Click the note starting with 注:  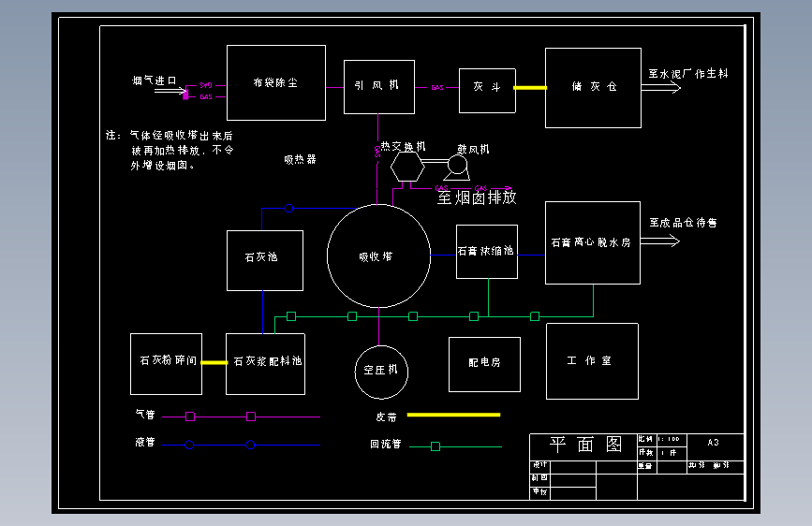coord(170,150)
